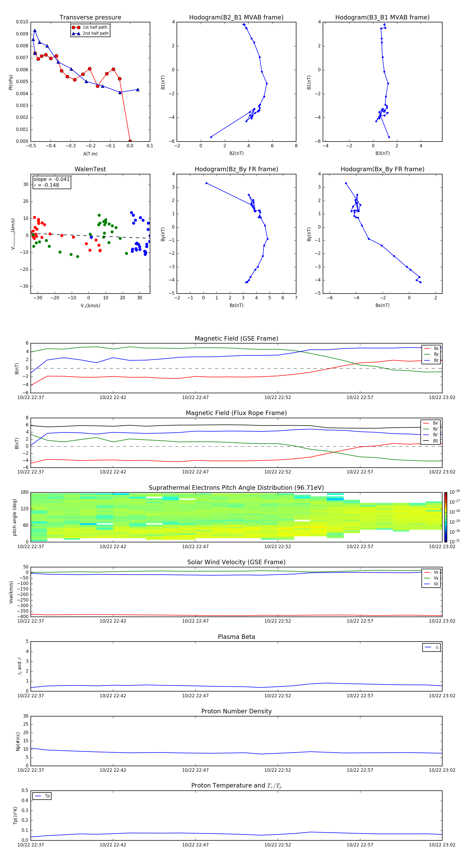The height and width of the screenshot is (868, 473).
Task: Click the '1st half path' legend entry
Action: coord(90,27)
